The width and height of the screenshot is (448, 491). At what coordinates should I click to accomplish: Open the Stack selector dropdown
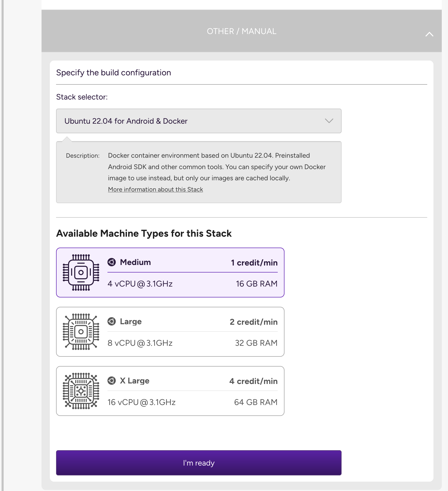199,121
